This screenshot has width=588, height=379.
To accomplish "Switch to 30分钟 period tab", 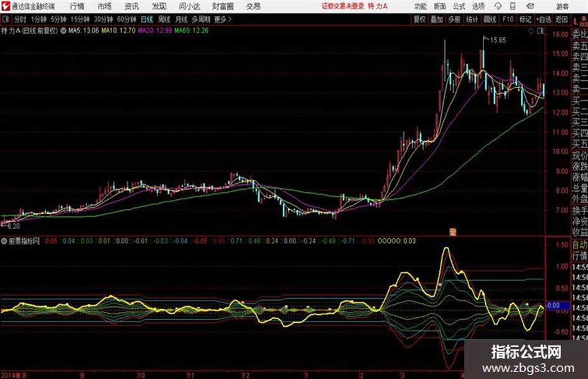I will 103,19.
